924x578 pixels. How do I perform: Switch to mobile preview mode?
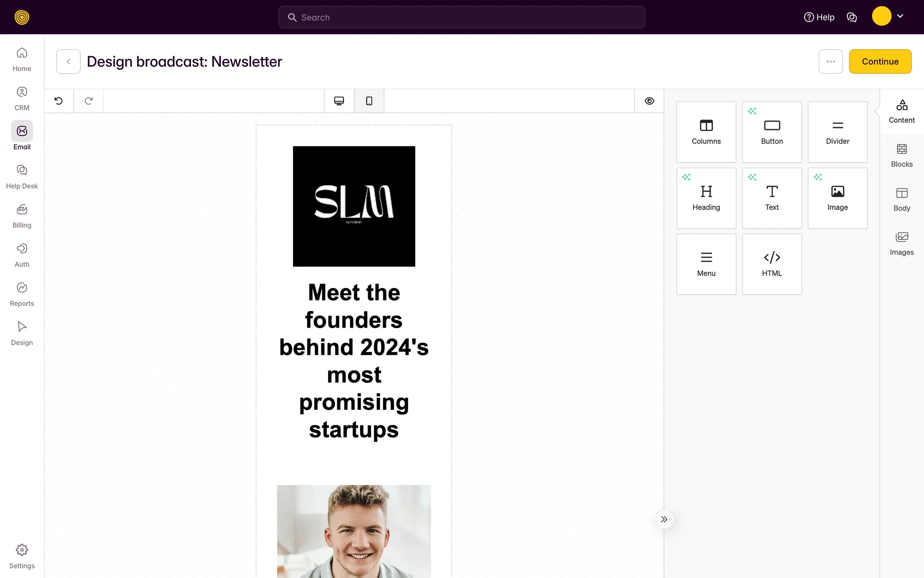point(369,101)
